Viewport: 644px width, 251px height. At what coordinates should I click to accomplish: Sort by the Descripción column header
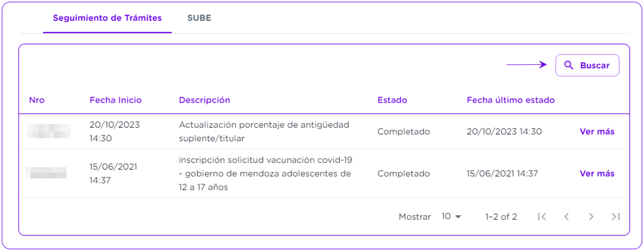pos(205,100)
